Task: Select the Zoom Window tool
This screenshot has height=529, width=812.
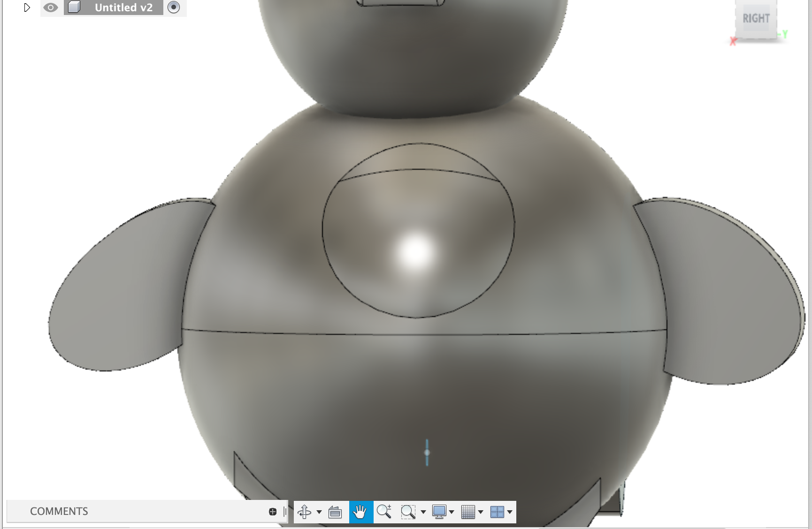Action: 407,512
